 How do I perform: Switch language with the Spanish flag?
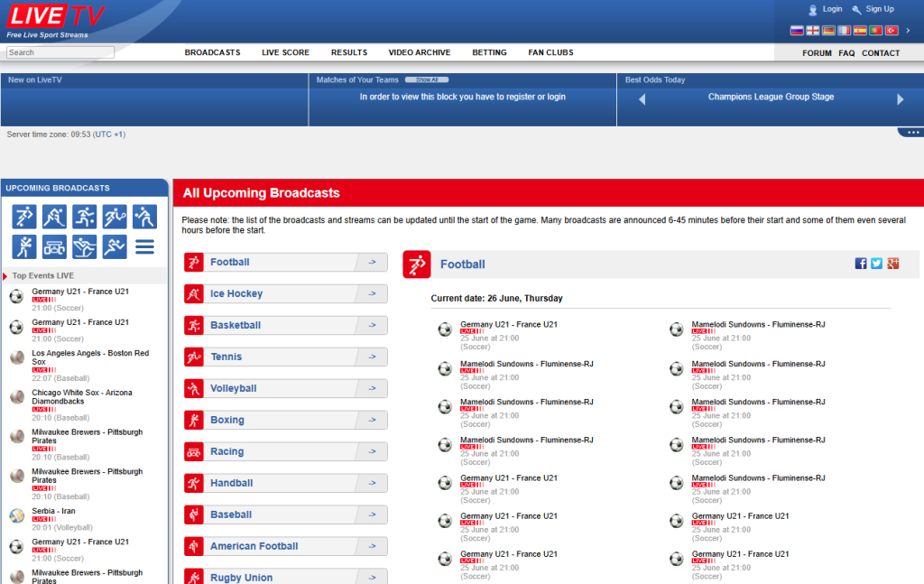click(860, 31)
